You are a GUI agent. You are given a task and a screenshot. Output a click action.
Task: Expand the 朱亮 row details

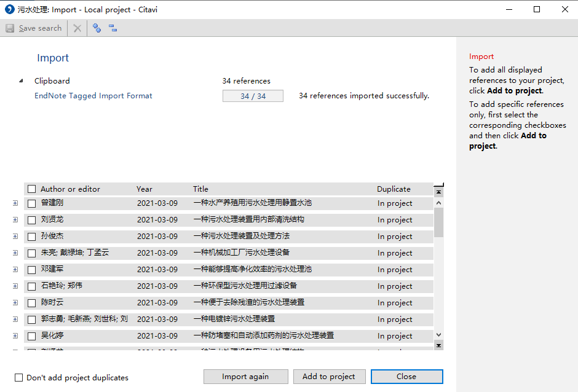pos(15,253)
